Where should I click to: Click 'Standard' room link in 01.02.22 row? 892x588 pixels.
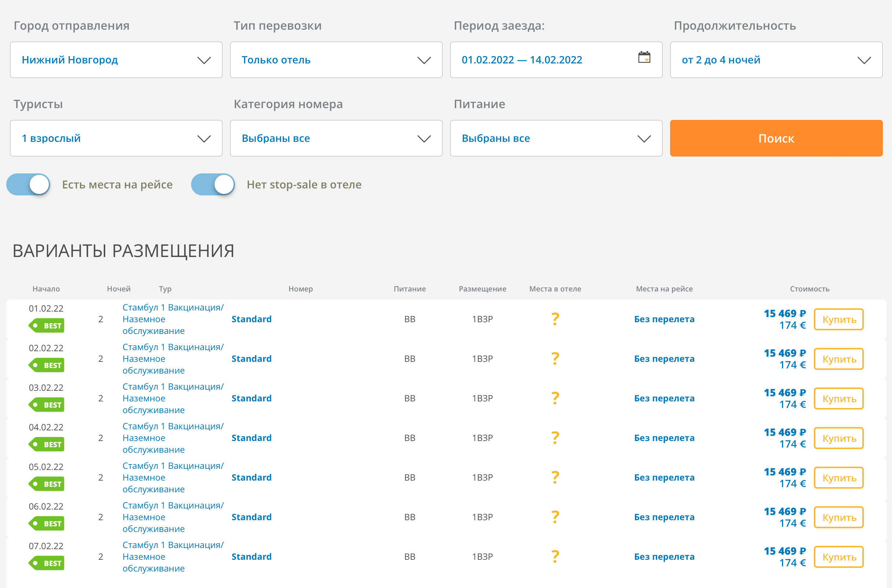pos(251,319)
